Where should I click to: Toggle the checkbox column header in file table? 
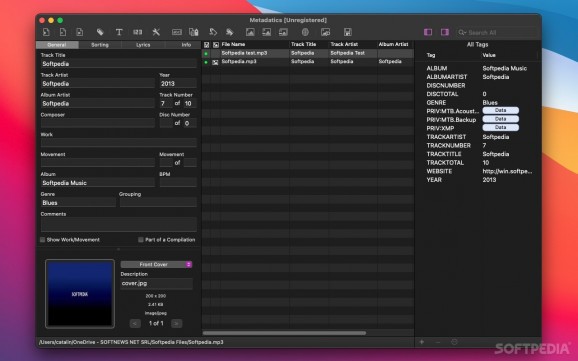pyautogui.click(x=206, y=45)
